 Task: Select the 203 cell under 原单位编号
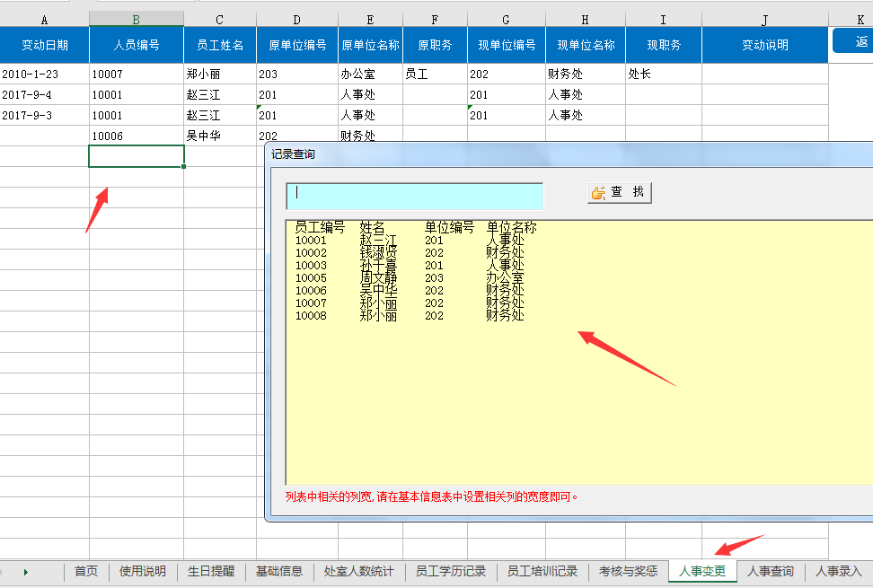pos(296,74)
